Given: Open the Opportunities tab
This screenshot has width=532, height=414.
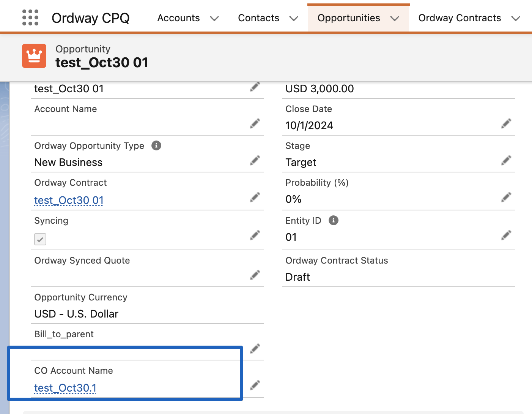Looking at the screenshot, I should pyautogui.click(x=349, y=18).
